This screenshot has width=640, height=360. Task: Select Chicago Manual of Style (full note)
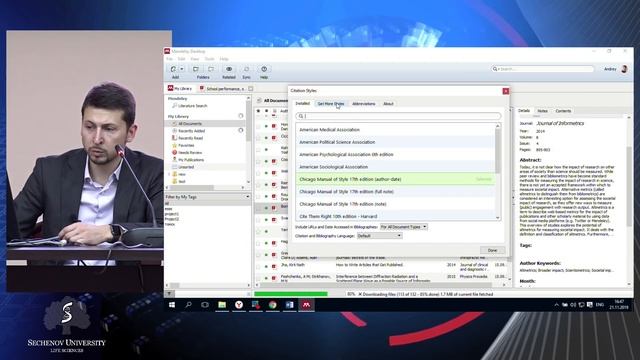coord(395,191)
